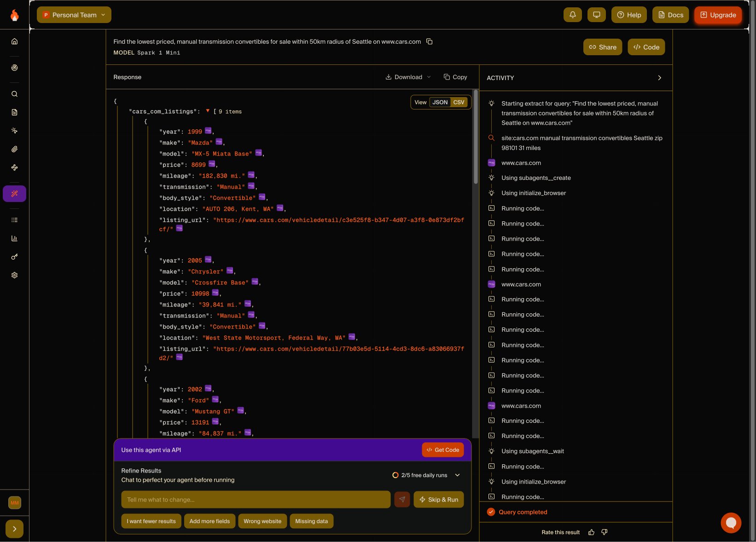Click the flame logo at top left
This screenshot has height=542, width=756.
15,15
